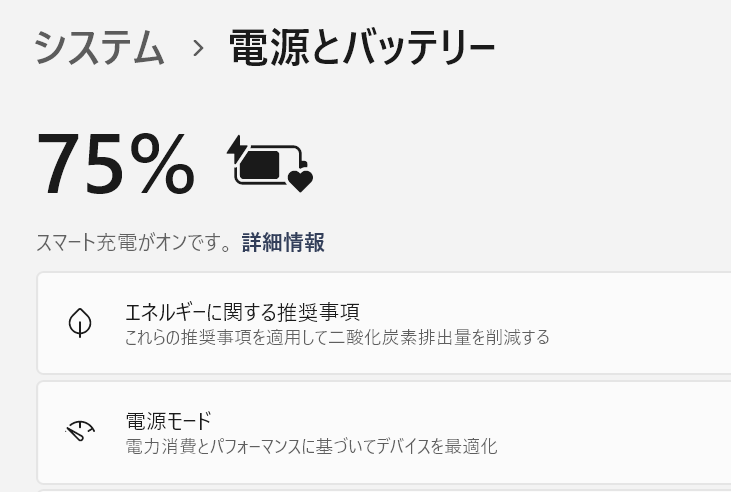This screenshot has width=731, height=492.
Task: Open the 電源モード setting
Action: tap(168, 420)
